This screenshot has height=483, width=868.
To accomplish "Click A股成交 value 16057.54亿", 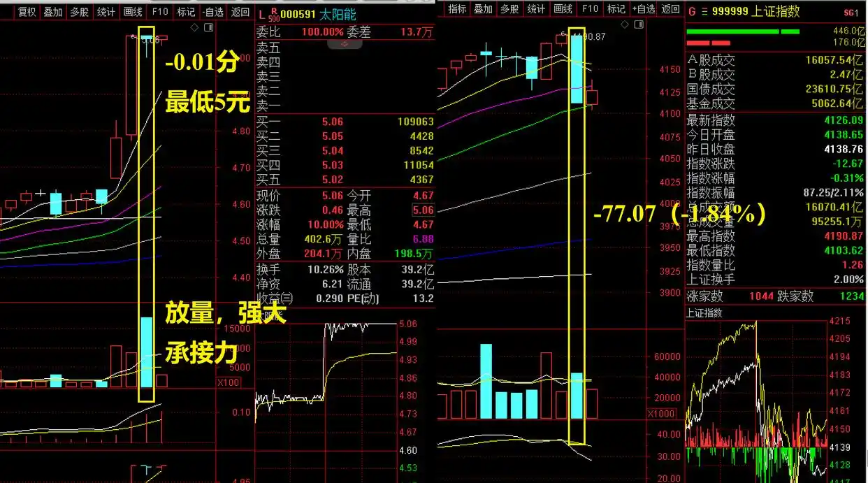I will pos(834,61).
